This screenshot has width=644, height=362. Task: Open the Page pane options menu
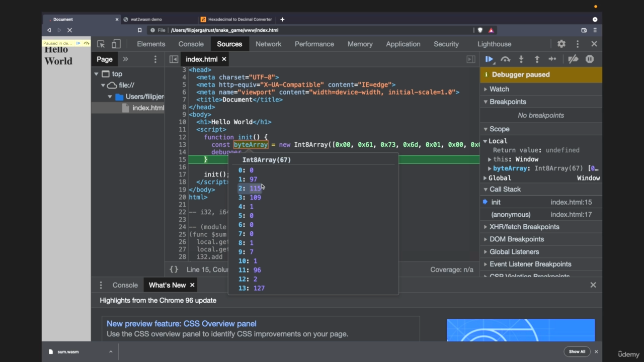pos(155,59)
